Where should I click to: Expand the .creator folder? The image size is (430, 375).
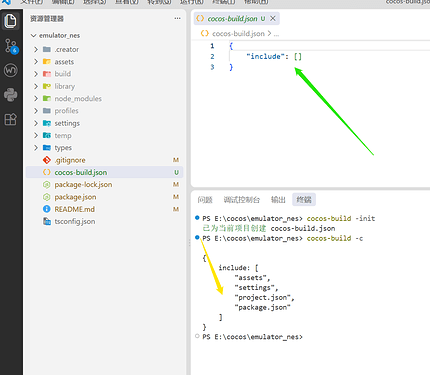[x=36, y=49]
